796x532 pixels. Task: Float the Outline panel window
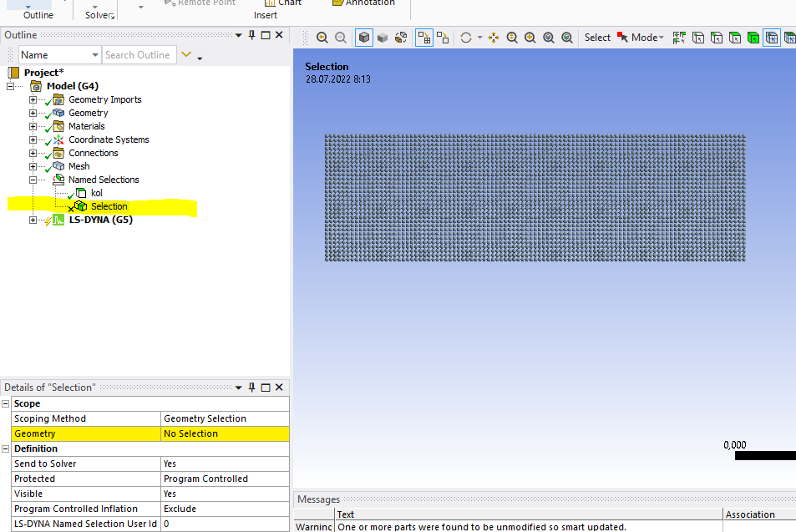266,35
